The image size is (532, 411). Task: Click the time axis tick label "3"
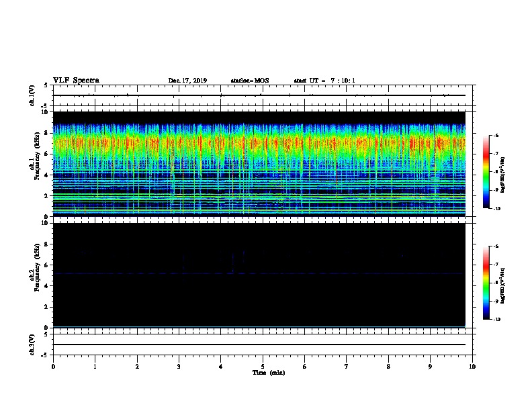click(x=179, y=367)
